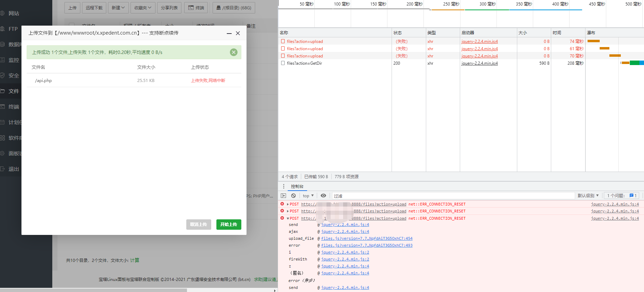Click the bottom horizontal scrollbar thumb
This screenshot has width=644, height=292.
tap(93, 290)
